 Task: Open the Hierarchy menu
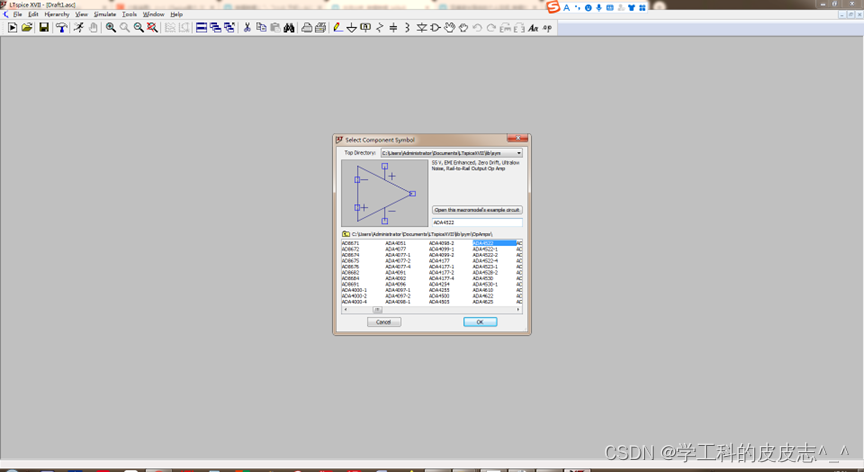pos(57,14)
